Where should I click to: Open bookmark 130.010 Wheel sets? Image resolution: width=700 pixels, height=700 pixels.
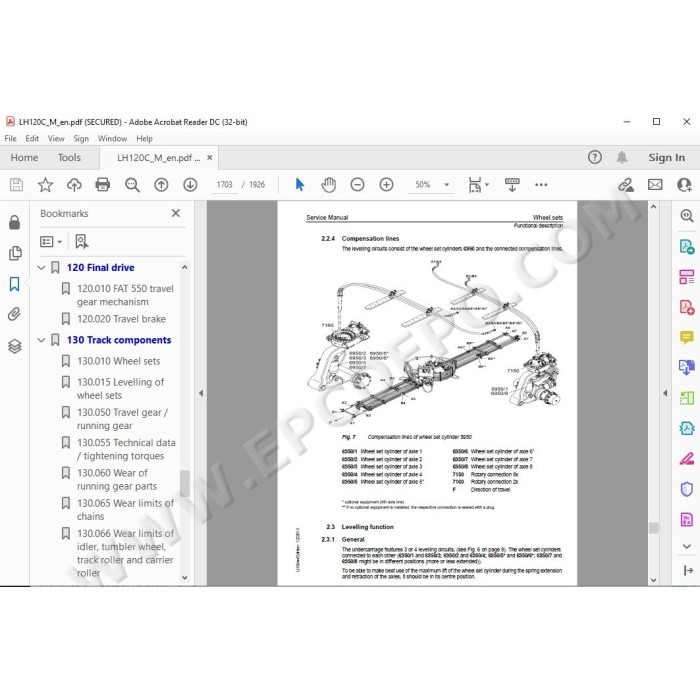(118, 361)
